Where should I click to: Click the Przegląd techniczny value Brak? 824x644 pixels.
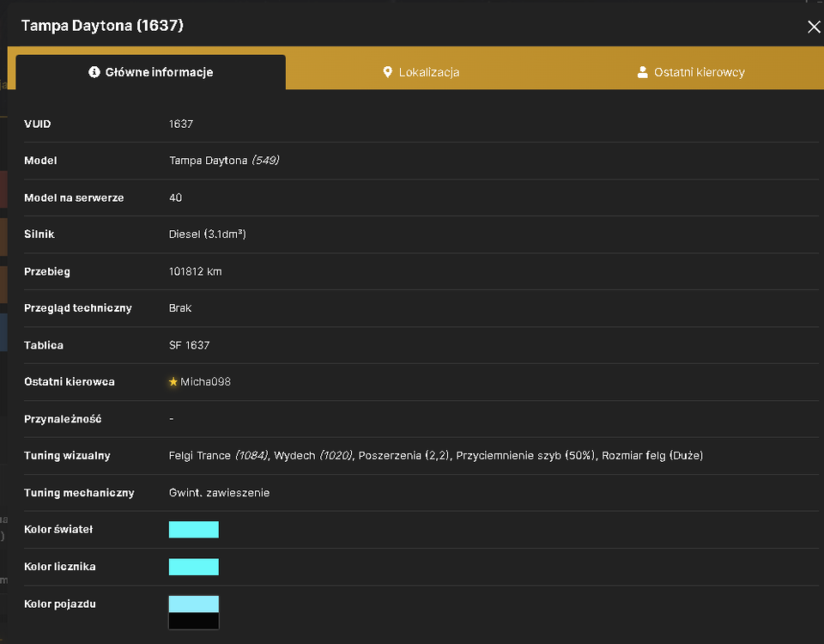[180, 308]
